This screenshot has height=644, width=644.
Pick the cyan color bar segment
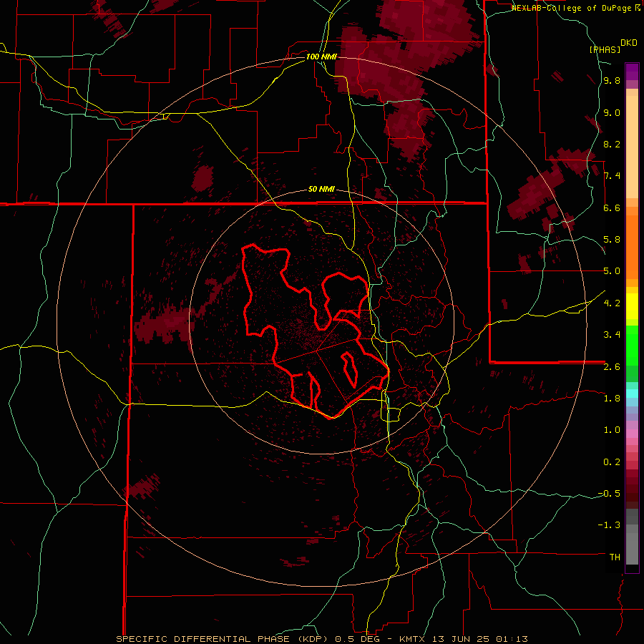(632, 394)
